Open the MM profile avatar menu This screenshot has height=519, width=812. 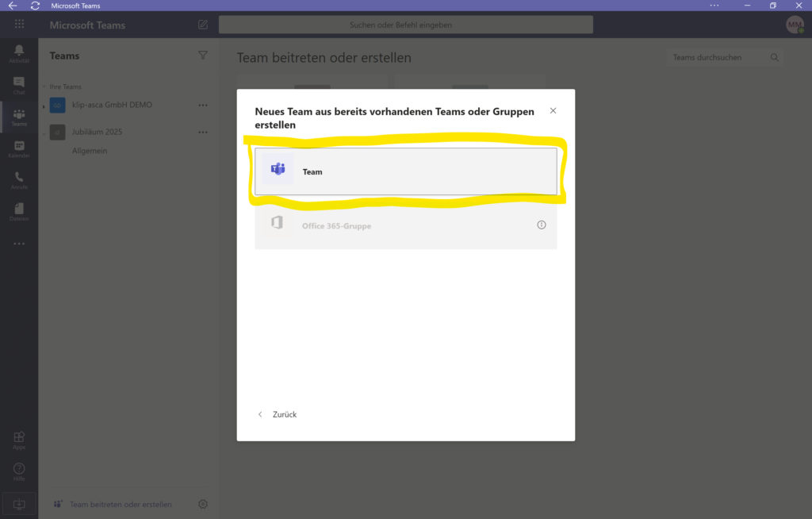click(x=795, y=25)
